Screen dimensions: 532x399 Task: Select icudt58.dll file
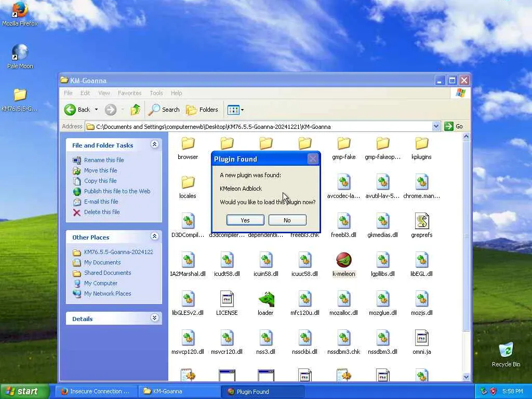point(227,263)
